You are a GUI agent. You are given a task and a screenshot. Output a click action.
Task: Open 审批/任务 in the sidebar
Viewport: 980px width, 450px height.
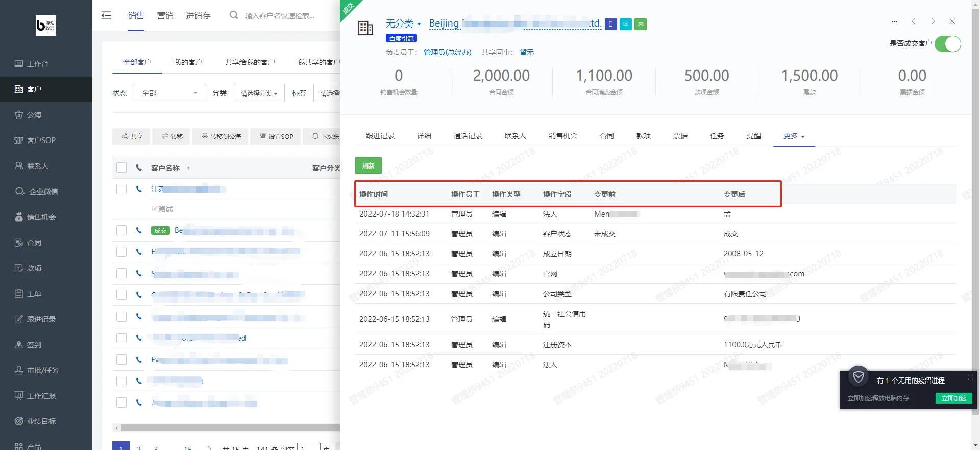(x=46, y=370)
